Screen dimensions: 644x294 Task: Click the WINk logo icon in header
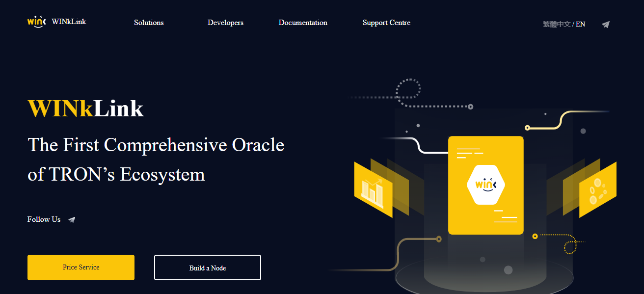point(37,22)
